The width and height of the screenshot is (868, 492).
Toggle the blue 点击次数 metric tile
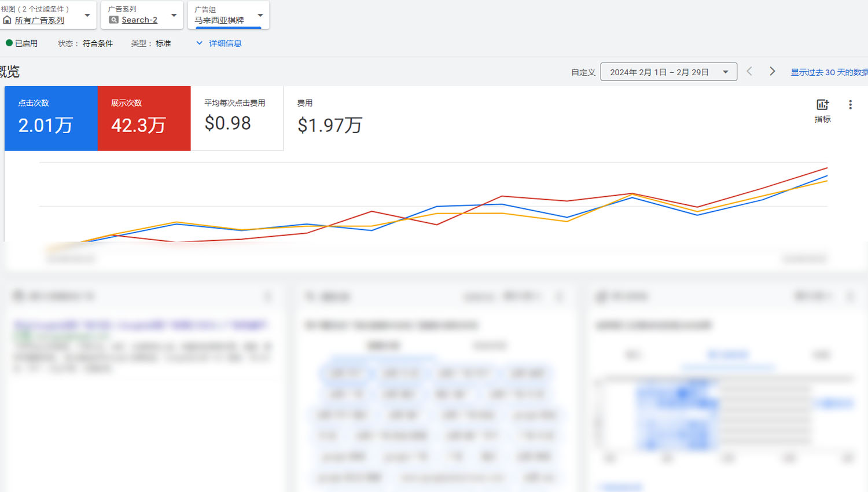(51, 118)
